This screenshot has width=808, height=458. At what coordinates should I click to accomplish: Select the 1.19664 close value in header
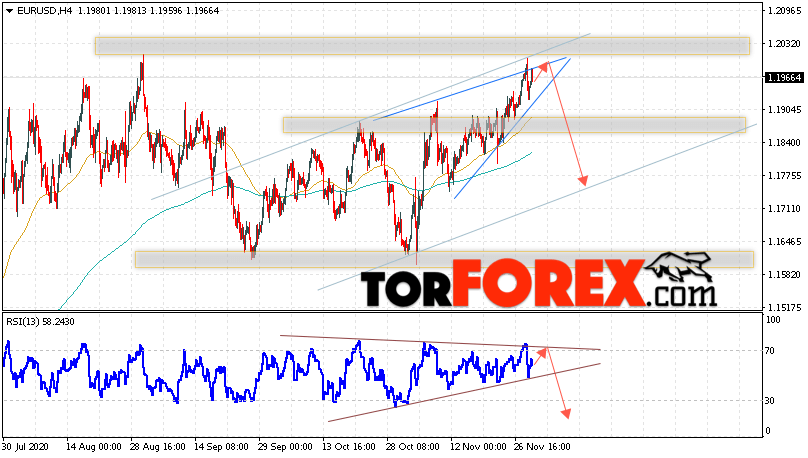tap(203, 11)
